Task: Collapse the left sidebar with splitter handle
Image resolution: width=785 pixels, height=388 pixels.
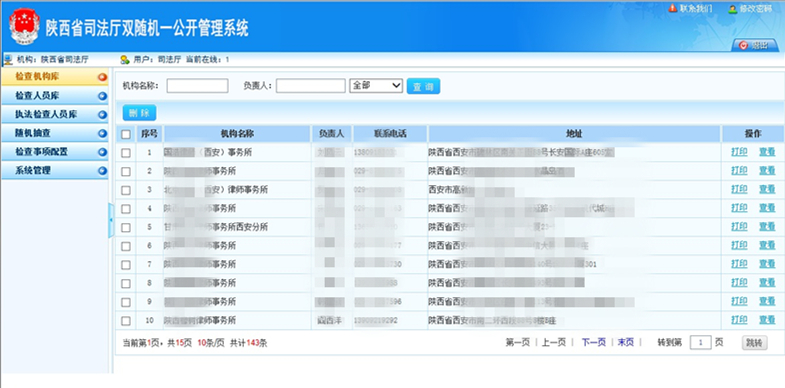Action: (x=111, y=220)
